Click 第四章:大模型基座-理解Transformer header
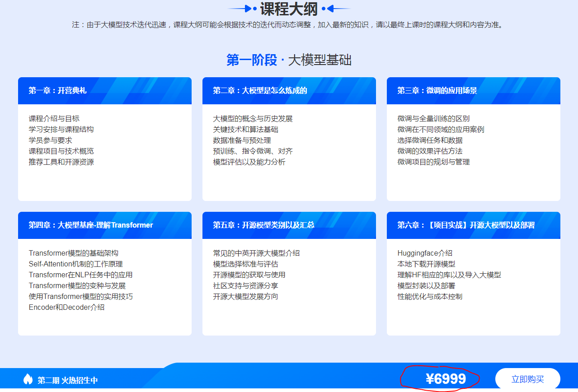This screenshot has width=578, height=392. click(91, 225)
